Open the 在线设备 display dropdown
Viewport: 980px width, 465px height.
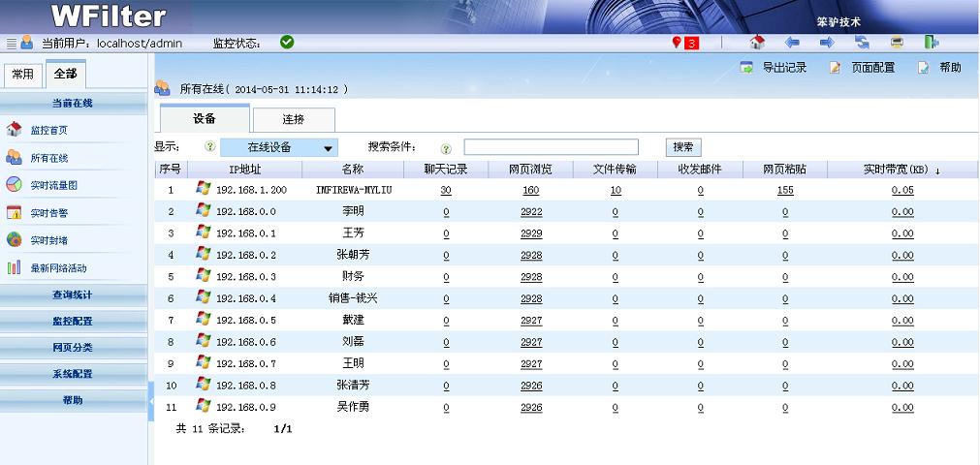click(279, 147)
